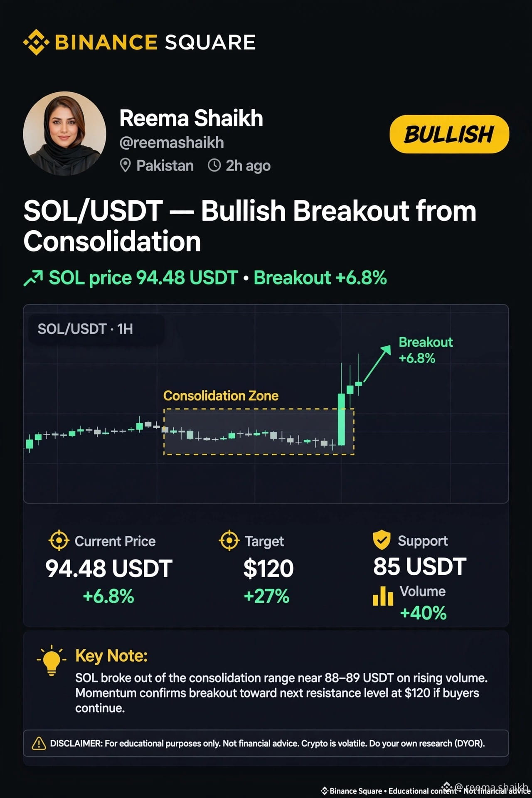This screenshot has height=798, width=532.
Task: Click the Binance Square footer logo
Action: [325, 791]
